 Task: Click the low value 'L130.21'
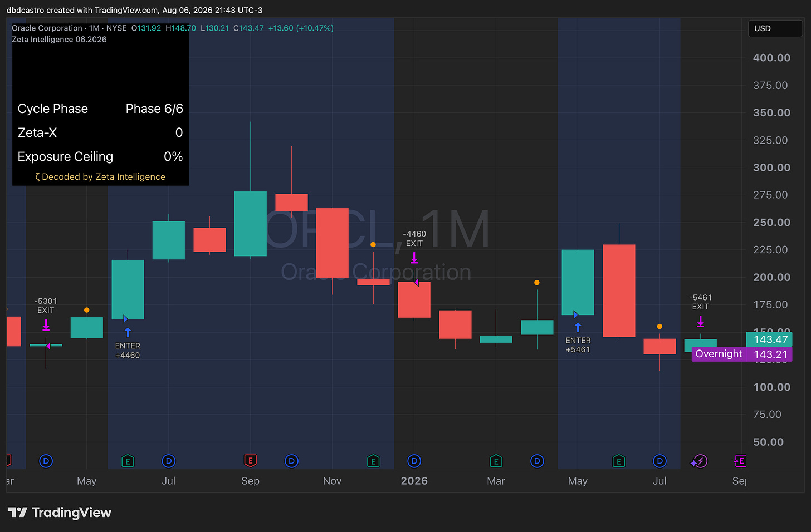tap(214, 28)
